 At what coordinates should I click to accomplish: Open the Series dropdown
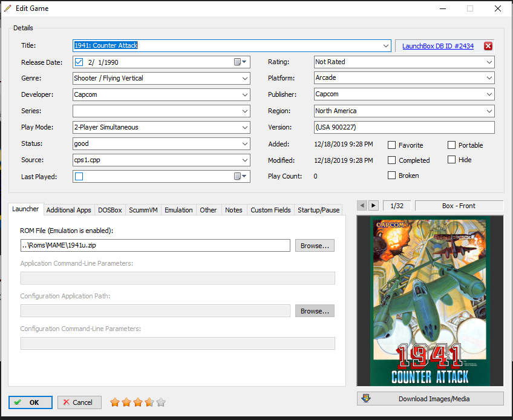point(245,111)
